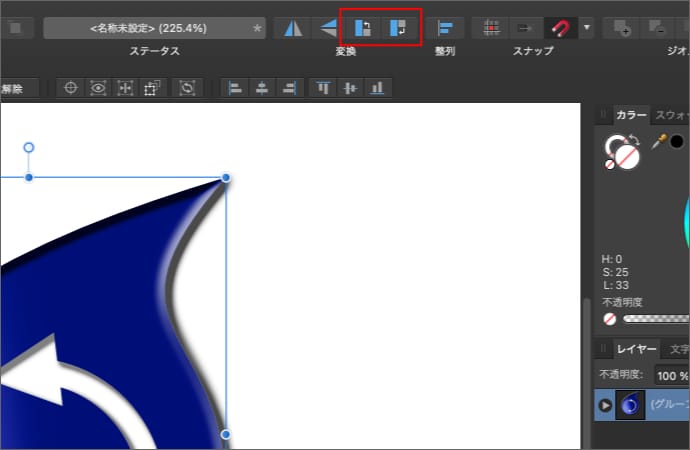Switch to the カラー tab
690x450 pixels.
coord(631,115)
